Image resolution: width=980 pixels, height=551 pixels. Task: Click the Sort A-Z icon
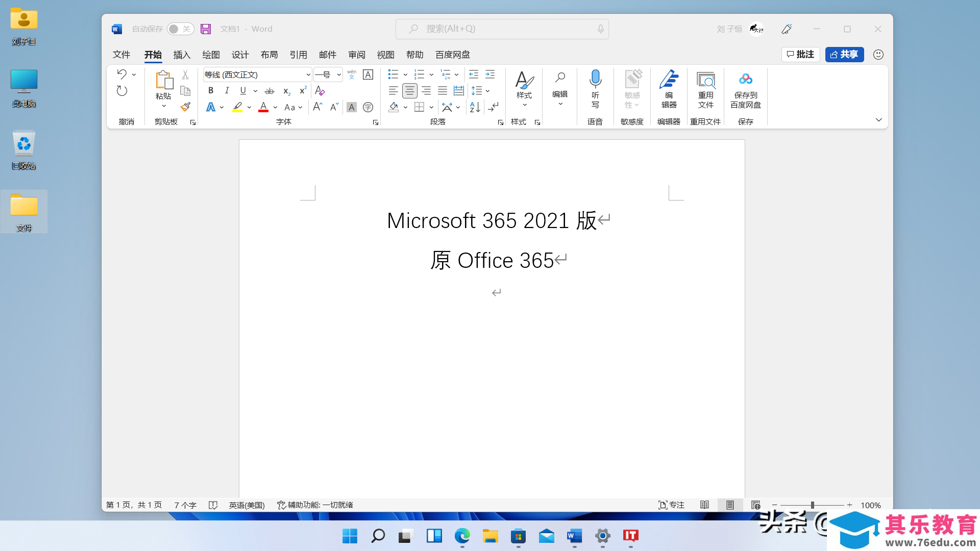pyautogui.click(x=475, y=107)
